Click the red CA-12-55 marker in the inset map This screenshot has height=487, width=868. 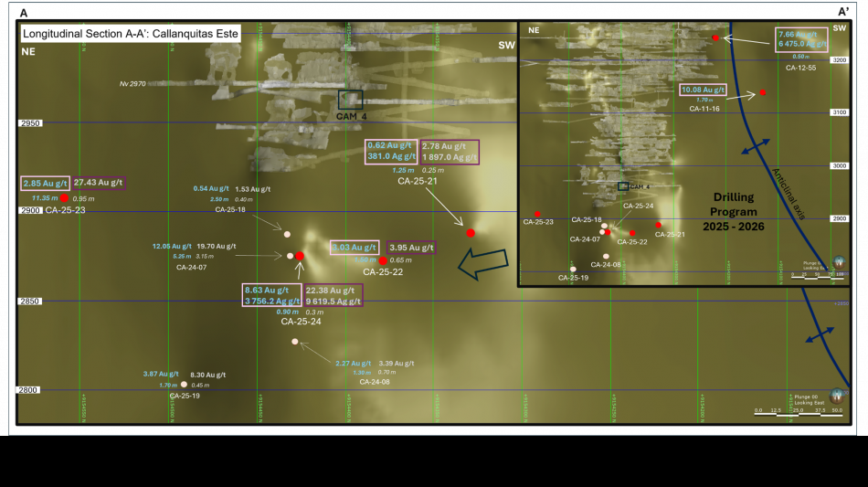[716, 38]
